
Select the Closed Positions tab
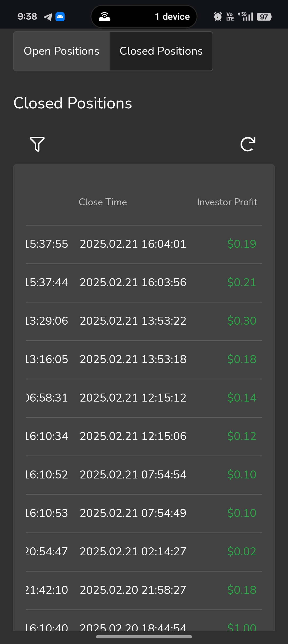coord(161,51)
